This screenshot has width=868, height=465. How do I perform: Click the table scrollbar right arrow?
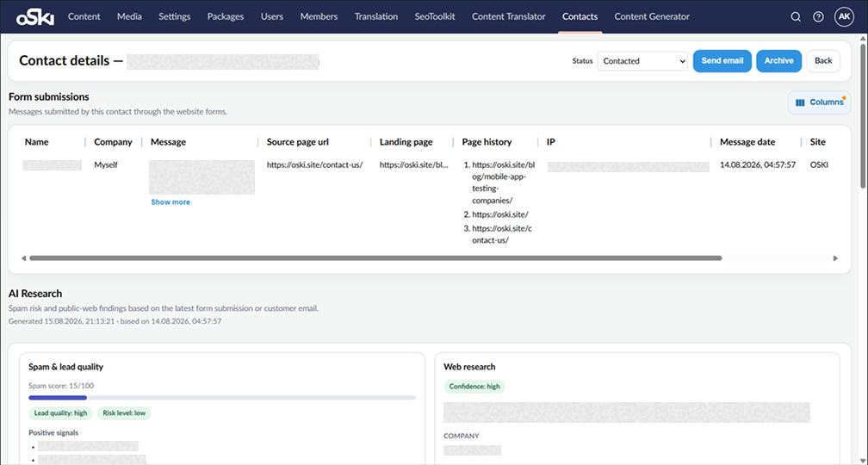835,258
